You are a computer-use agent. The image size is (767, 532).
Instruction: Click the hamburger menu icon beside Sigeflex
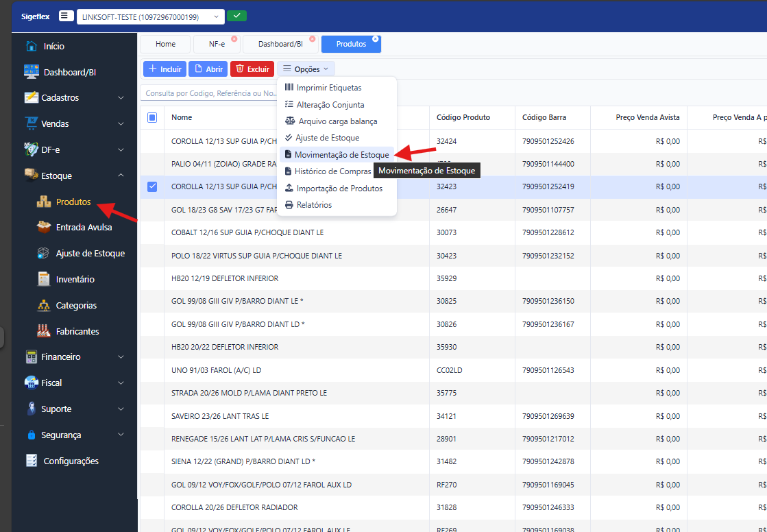click(66, 16)
